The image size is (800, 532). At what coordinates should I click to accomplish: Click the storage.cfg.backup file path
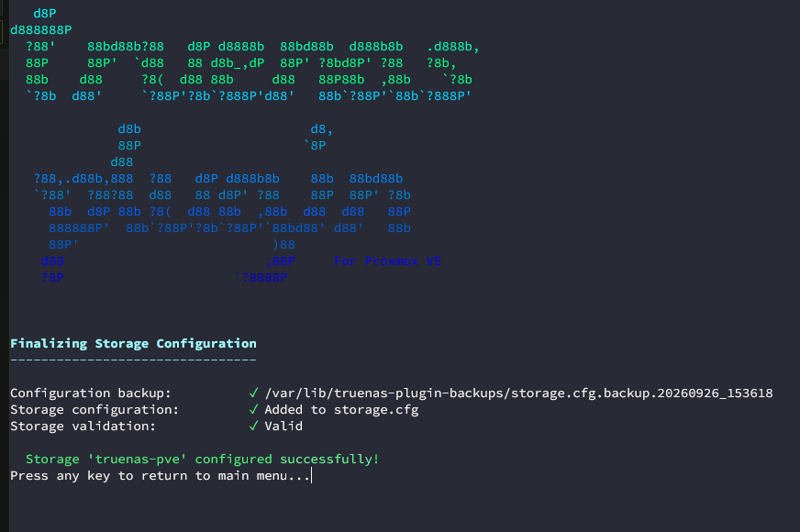point(518,393)
